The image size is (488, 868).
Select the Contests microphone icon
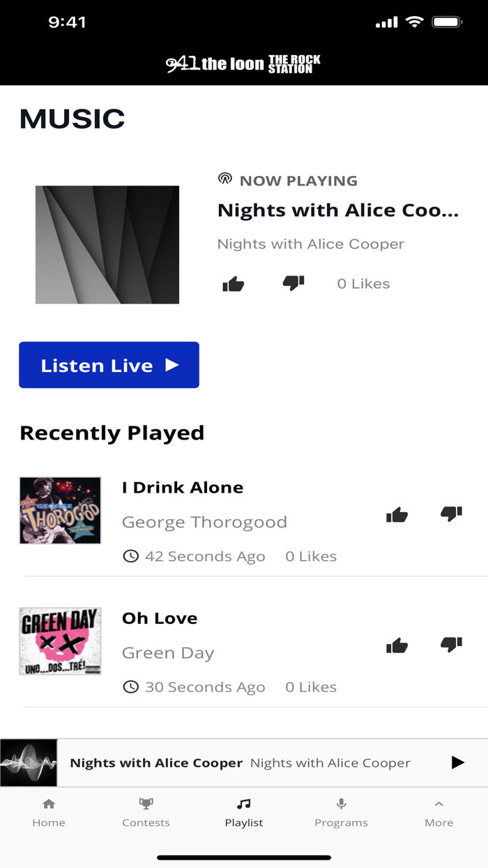(146, 804)
